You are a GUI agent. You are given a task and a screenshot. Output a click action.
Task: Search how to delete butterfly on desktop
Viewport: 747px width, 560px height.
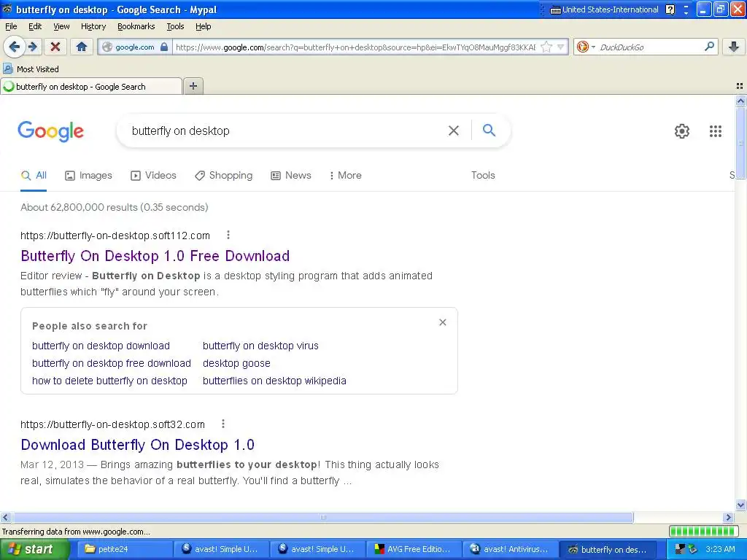point(109,381)
